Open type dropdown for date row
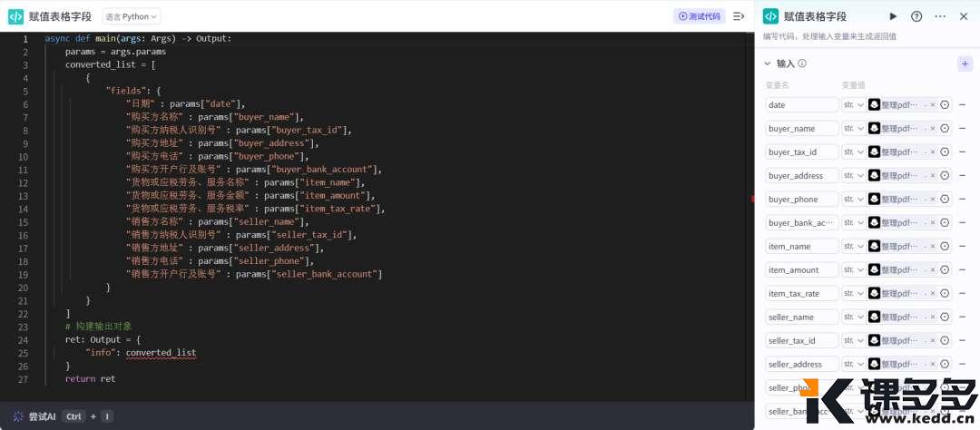Viewport: 980px width, 430px height. coord(853,105)
